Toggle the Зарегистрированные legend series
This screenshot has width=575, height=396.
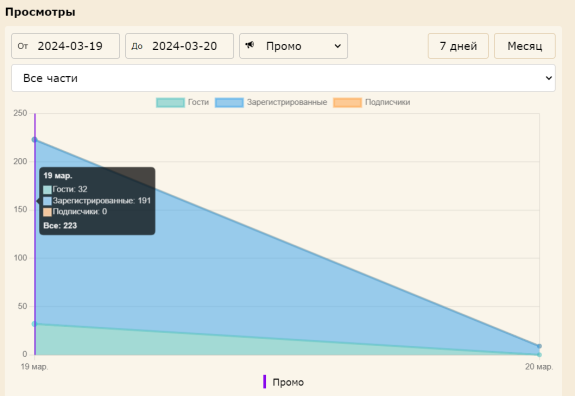tap(271, 102)
